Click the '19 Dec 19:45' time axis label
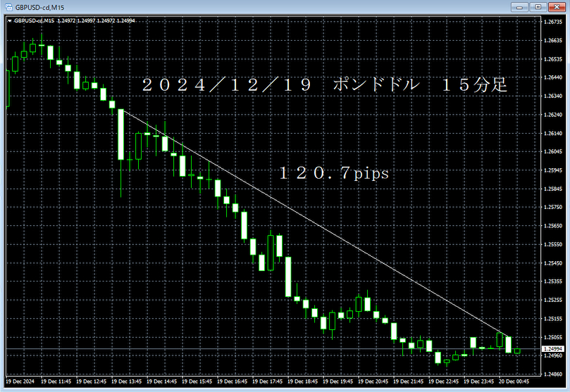This screenshot has height=392, width=570. point(338,381)
